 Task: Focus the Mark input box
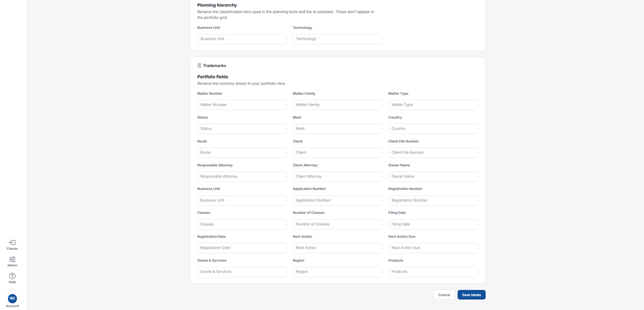338,129
